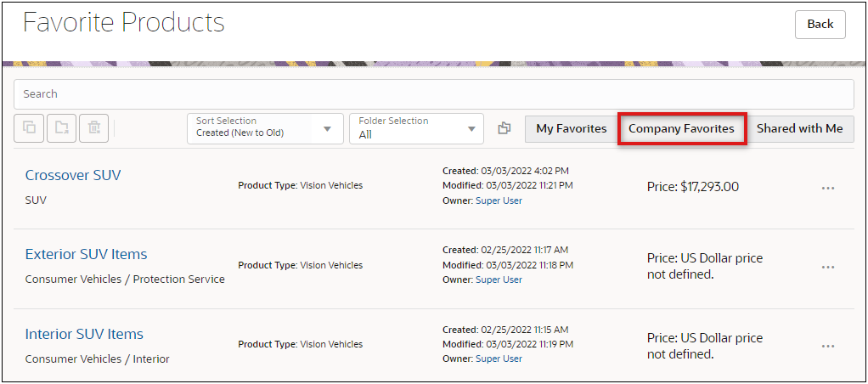The image size is (868, 384).
Task: Click the Crossover SUV owner Super User link
Action: point(499,200)
